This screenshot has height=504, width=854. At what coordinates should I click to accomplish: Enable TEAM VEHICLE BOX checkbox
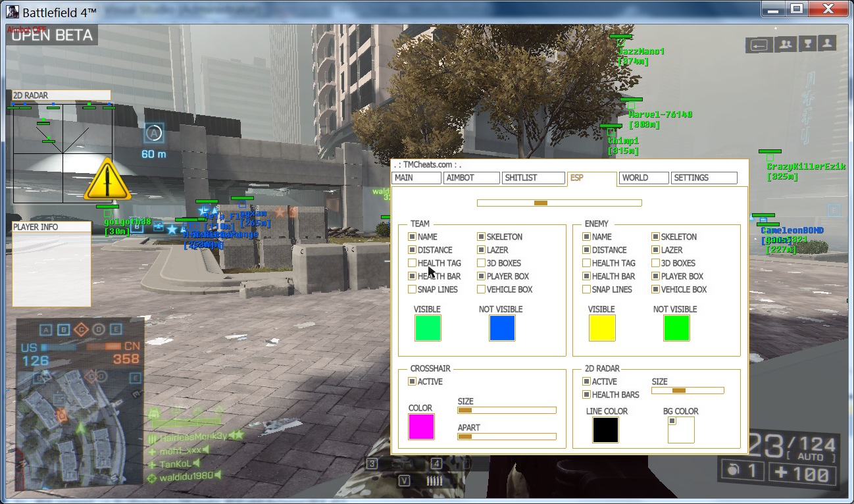point(481,290)
